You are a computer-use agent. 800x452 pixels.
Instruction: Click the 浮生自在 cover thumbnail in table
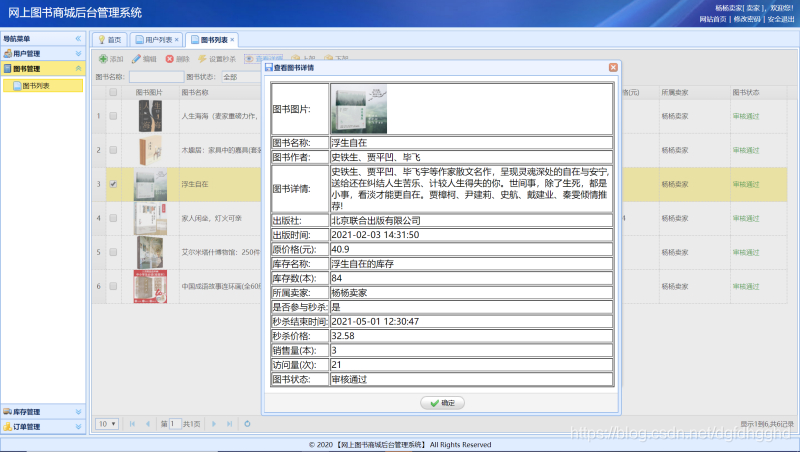pos(151,184)
